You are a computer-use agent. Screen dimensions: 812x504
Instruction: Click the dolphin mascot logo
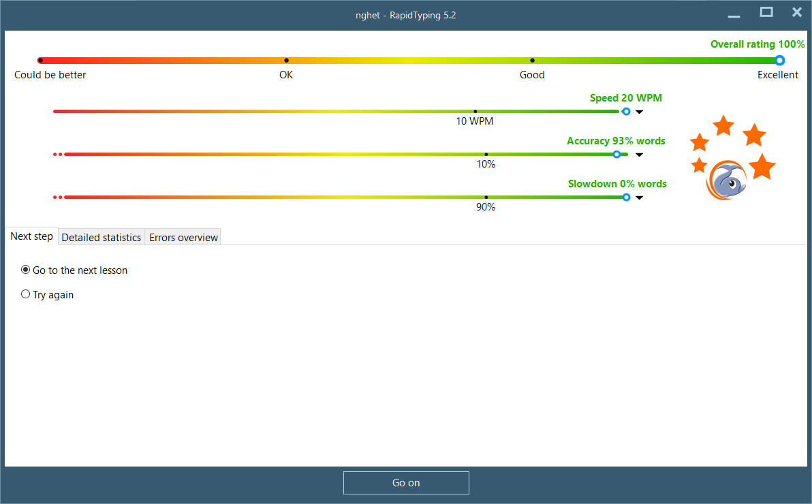point(728,180)
